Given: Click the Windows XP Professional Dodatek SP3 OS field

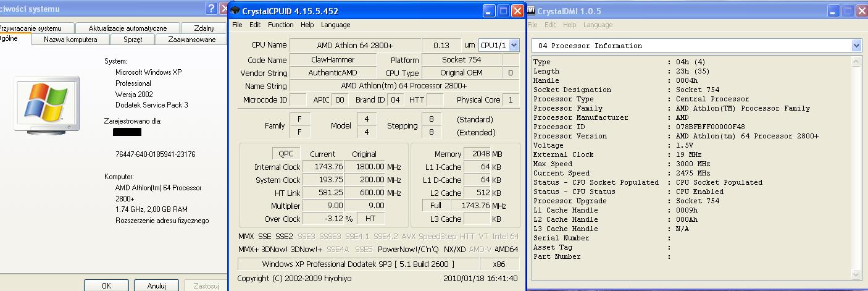Looking at the screenshot, I should pos(358,264).
